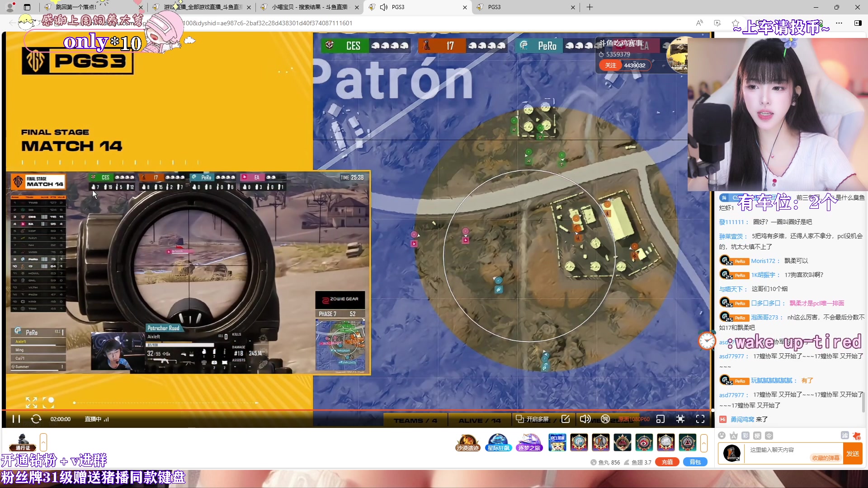Expand the 通行证 pass panel arrow
868x488 pixels.
(43, 442)
